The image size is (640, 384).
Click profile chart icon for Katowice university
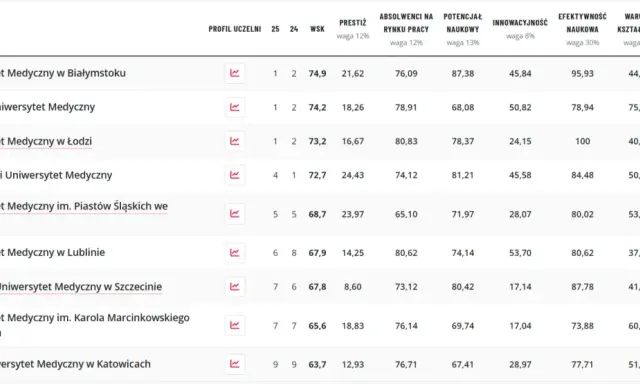pos(235,364)
